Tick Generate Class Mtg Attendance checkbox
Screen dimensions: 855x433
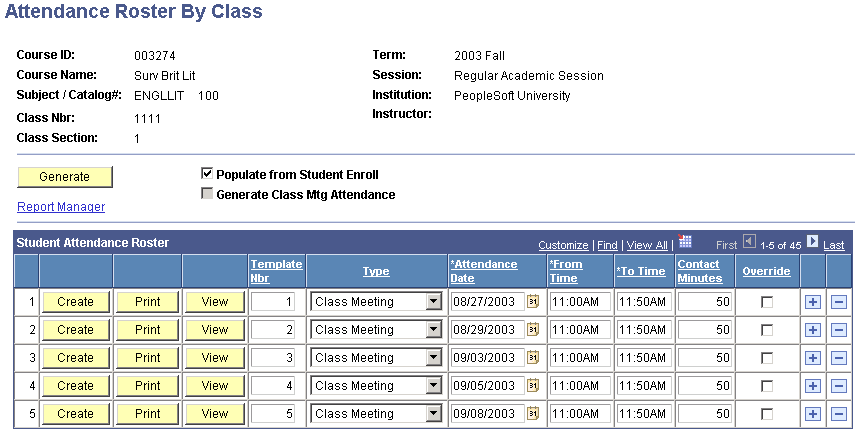[x=207, y=194]
